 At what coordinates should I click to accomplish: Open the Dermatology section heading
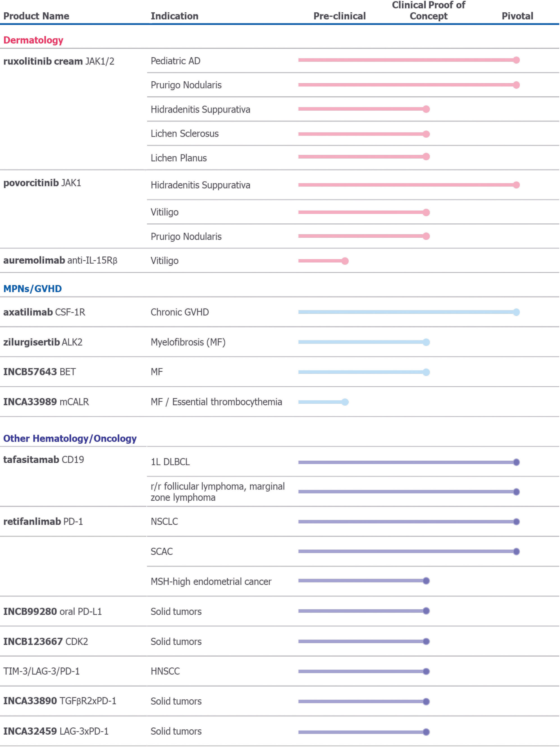[33, 40]
